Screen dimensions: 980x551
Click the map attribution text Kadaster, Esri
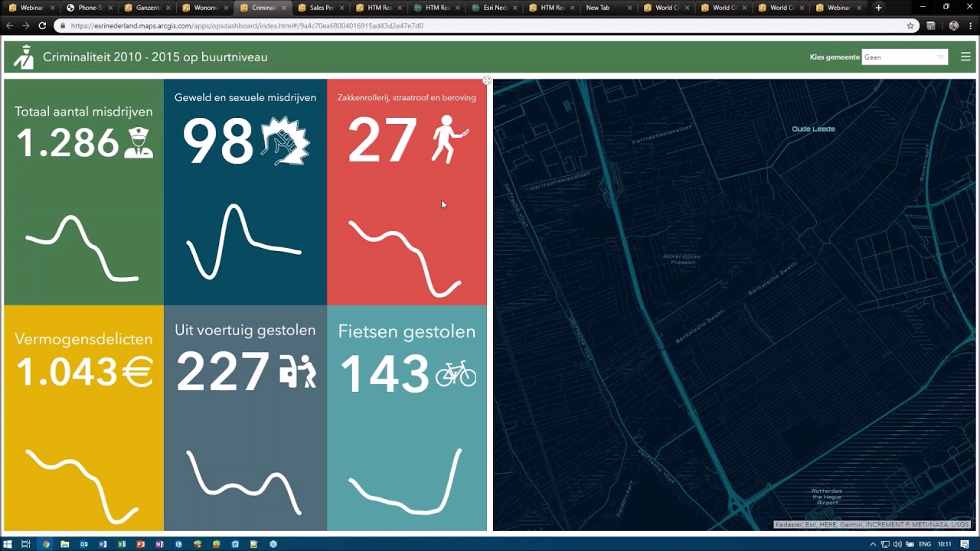click(x=872, y=524)
